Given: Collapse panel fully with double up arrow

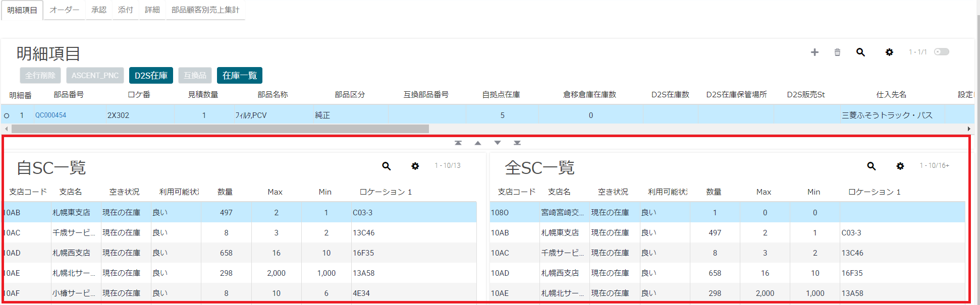Looking at the screenshot, I should pos(458,143).
